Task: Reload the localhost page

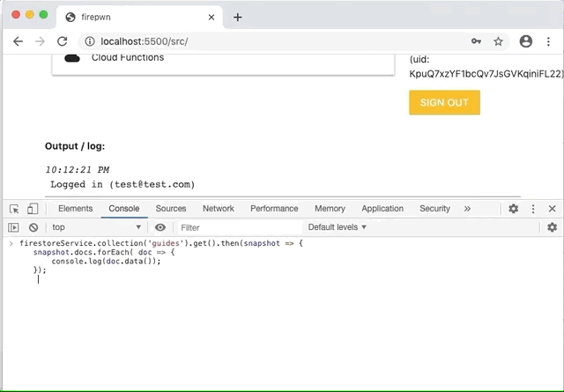Action: point(63,41)
